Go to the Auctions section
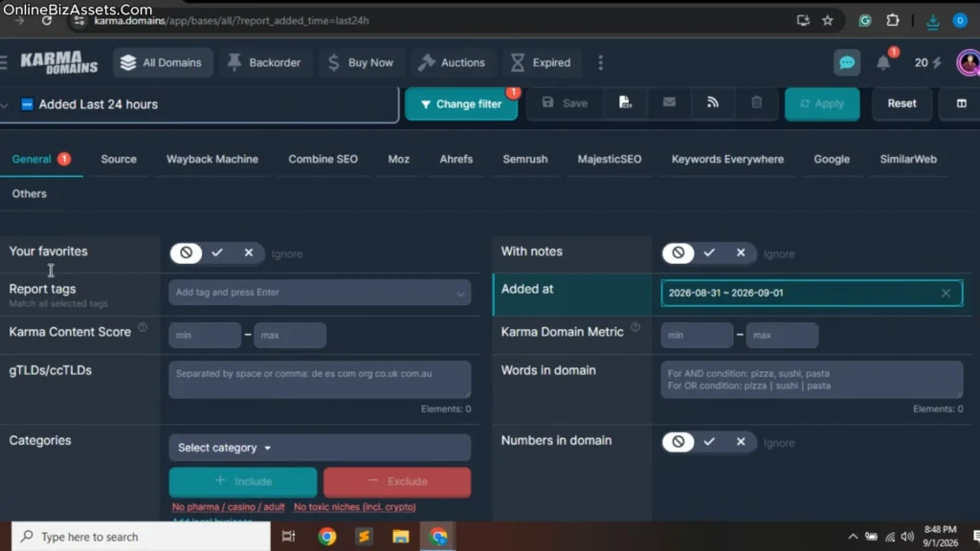 (x=453, y=62)
